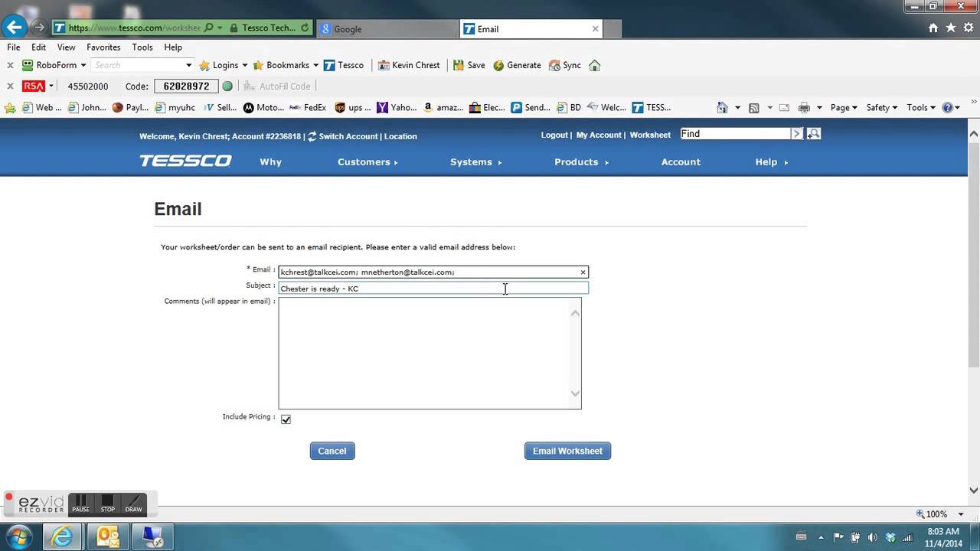Open the Safety dropdown menu
Screen dimensions: 980x551
pyautogui.click(x=881, y=108)
